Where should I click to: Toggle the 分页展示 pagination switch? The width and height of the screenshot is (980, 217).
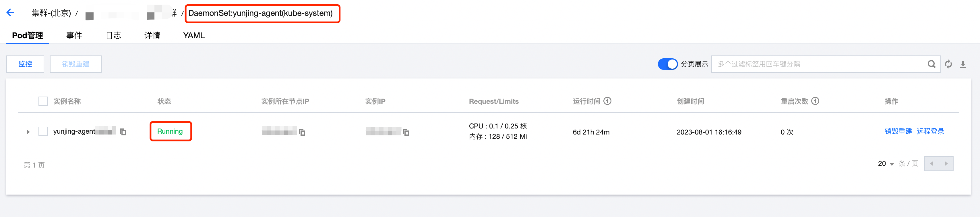point(668,64)
